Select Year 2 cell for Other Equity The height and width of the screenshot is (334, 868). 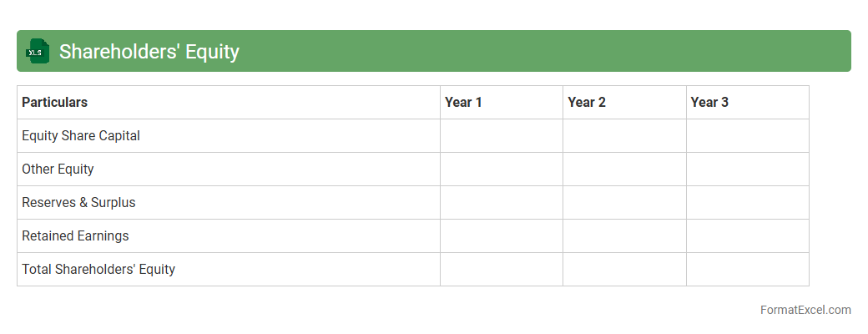624,169
